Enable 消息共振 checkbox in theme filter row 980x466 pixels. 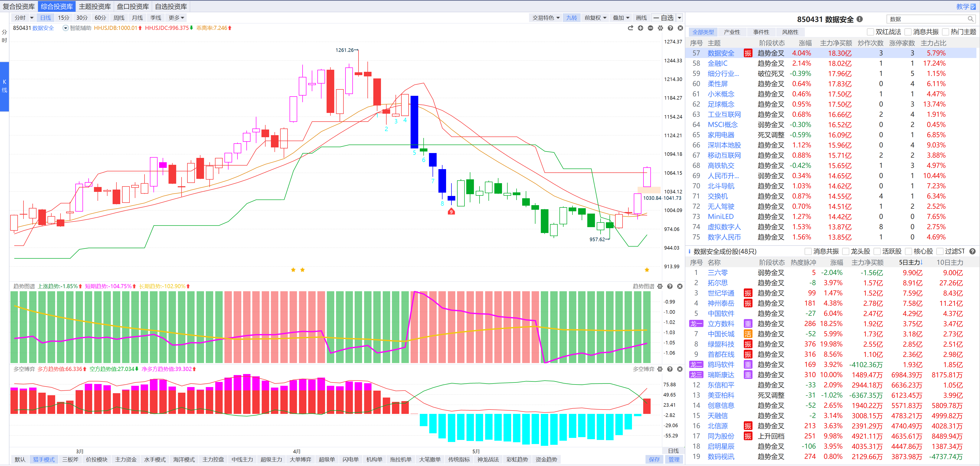[908, 32]
